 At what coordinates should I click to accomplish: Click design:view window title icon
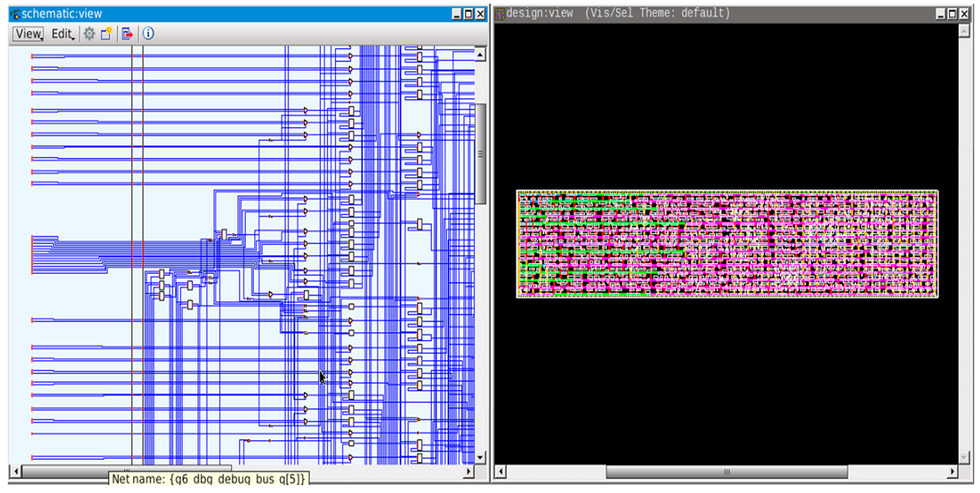500,14
